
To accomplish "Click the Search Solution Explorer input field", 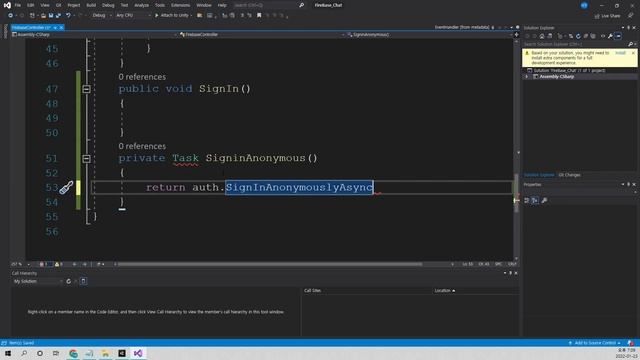I will coord(576,44).
